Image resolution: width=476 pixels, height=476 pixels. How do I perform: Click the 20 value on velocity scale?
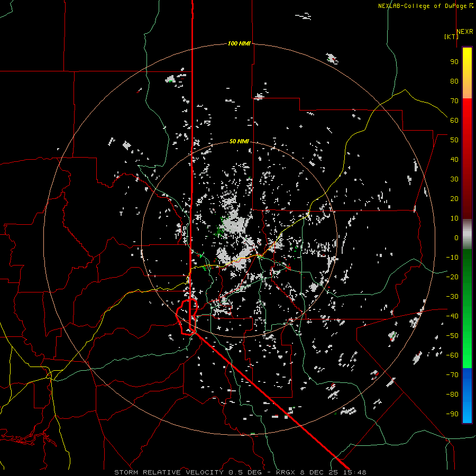pyautogui.click(x=454, y=198)
